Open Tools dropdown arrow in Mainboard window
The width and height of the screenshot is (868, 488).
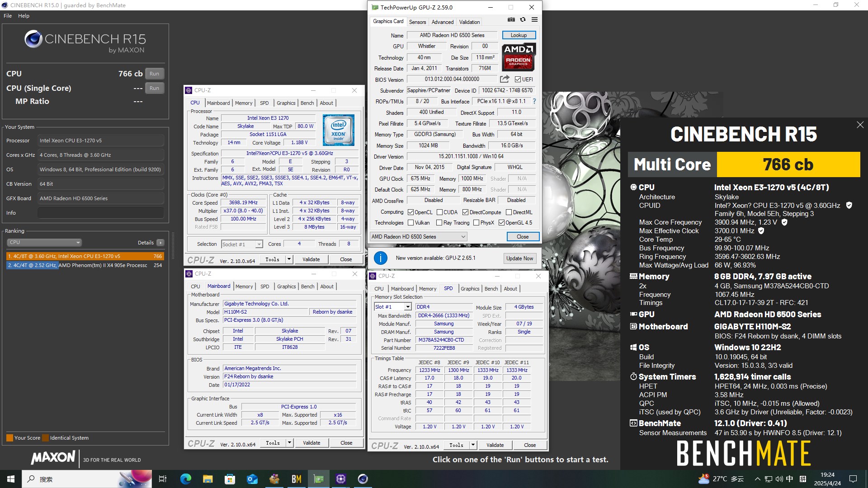pos(290,443)
